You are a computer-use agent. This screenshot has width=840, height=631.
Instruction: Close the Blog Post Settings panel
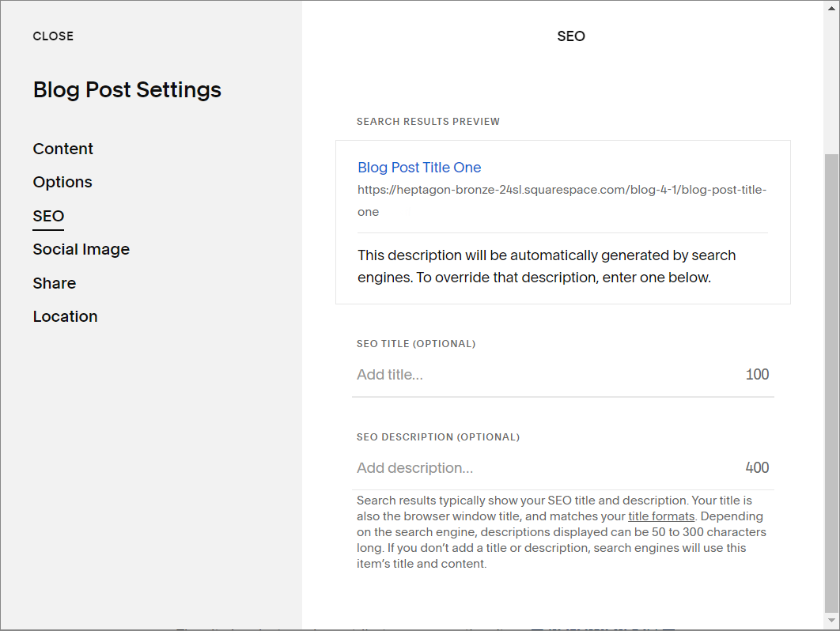point(53,36)
